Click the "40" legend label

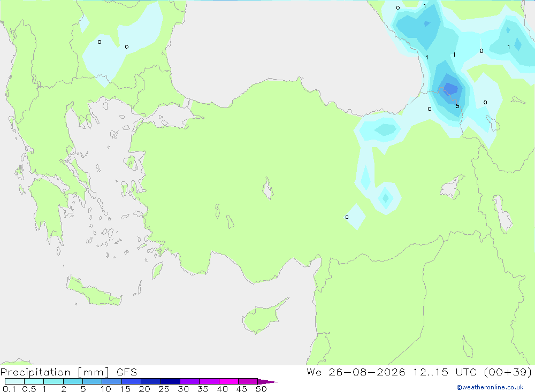223,389
